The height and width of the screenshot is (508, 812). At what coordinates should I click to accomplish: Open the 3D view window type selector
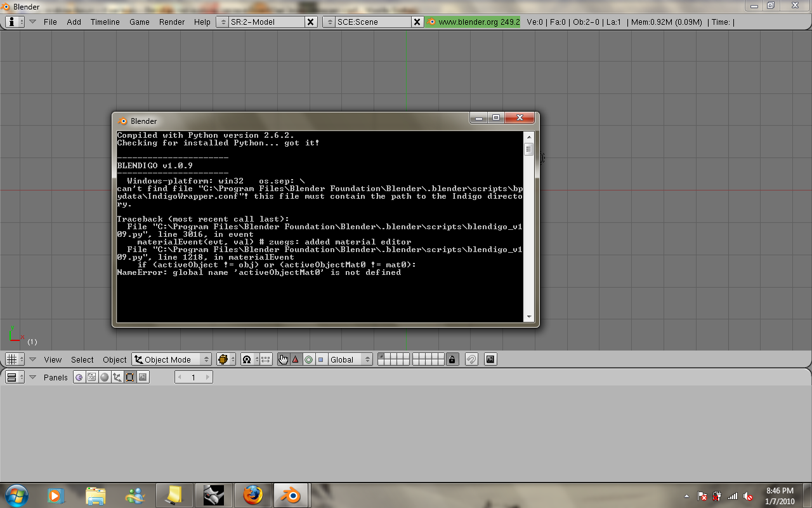[15, 359]
